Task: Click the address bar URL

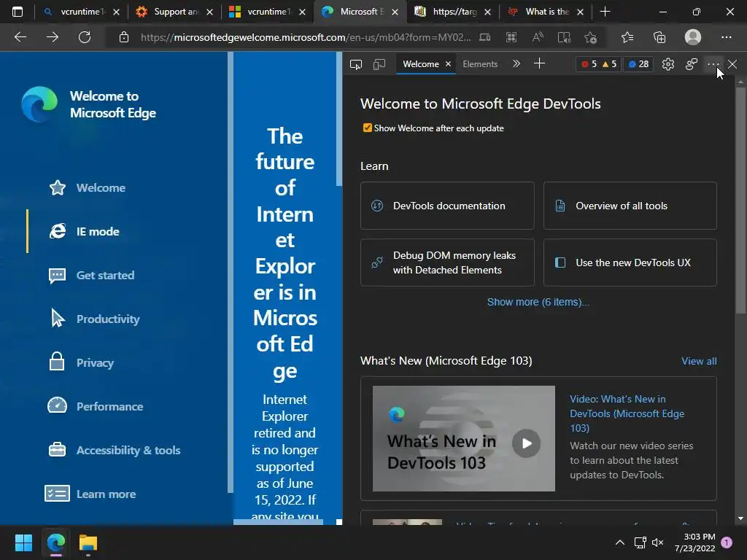Action: tap(305, 37)
